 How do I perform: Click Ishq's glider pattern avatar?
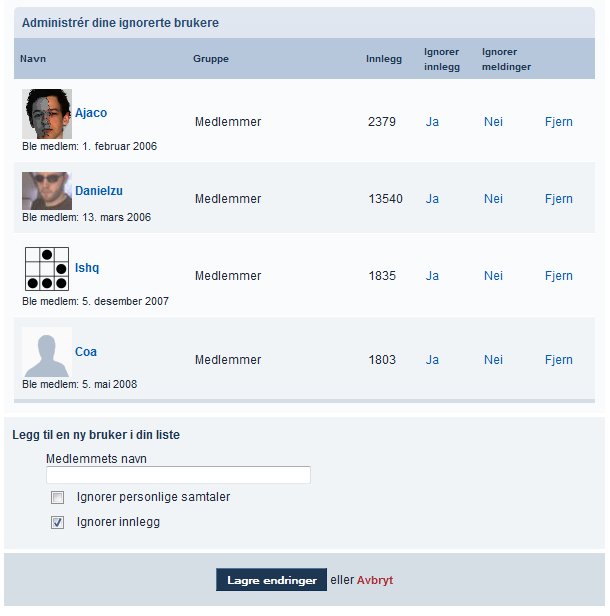coord(47,269)
